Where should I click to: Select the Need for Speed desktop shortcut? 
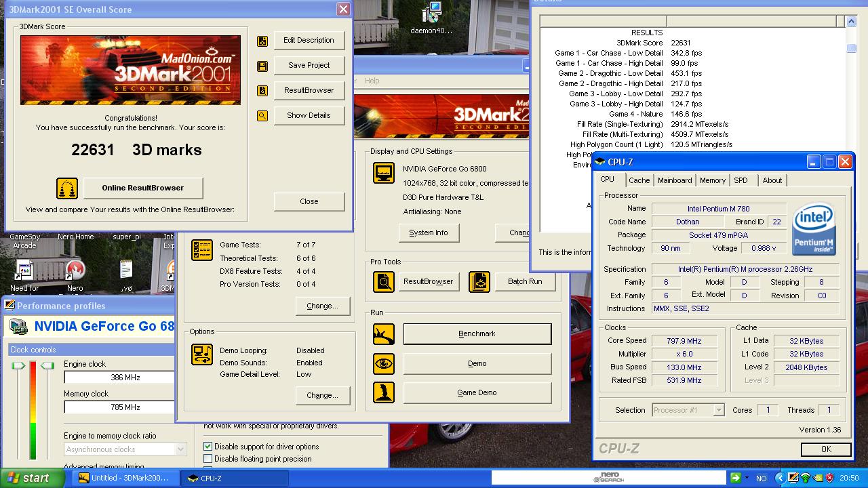pyautogui.click(x=24, y=271)
